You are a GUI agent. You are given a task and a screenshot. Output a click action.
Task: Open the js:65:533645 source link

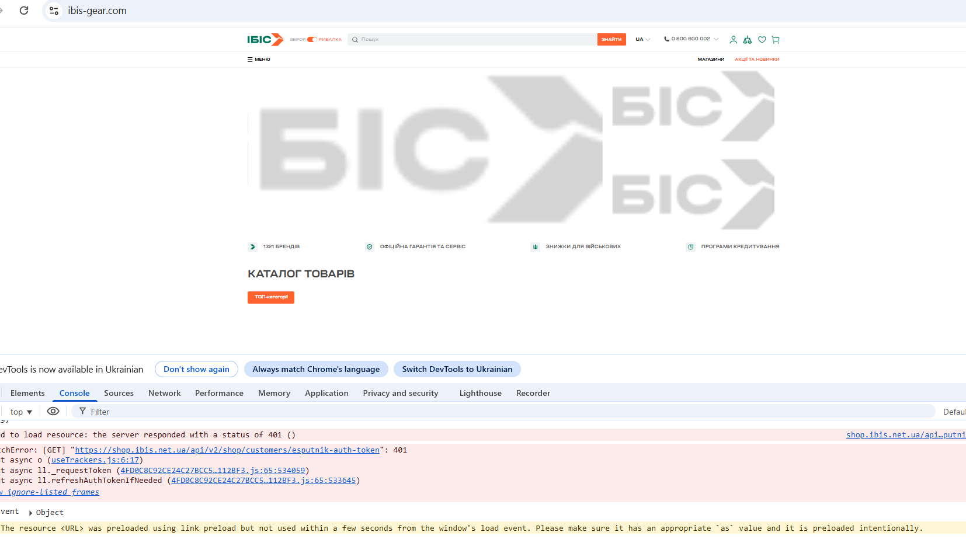click(x=263, y=481)
